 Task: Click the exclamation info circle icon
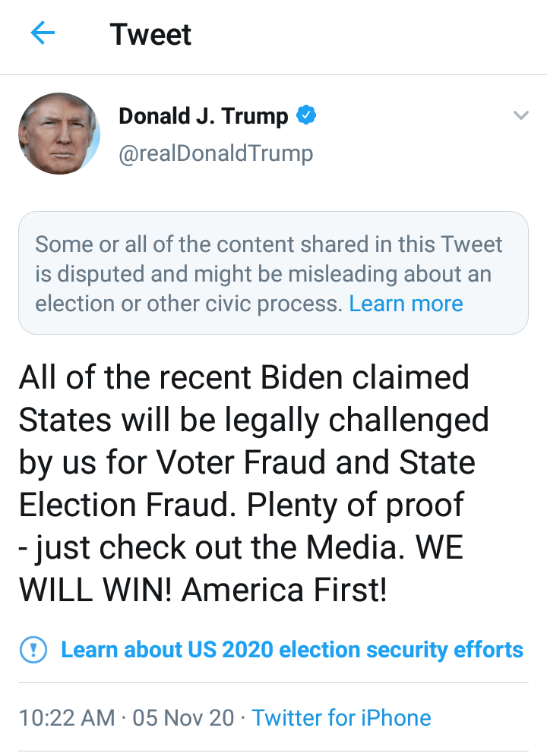33,650
